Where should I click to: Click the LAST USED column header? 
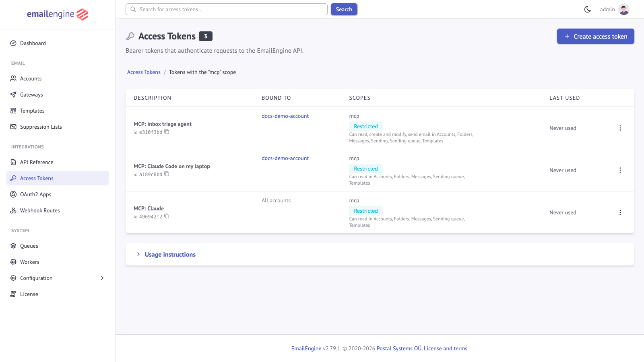(565, 98)
